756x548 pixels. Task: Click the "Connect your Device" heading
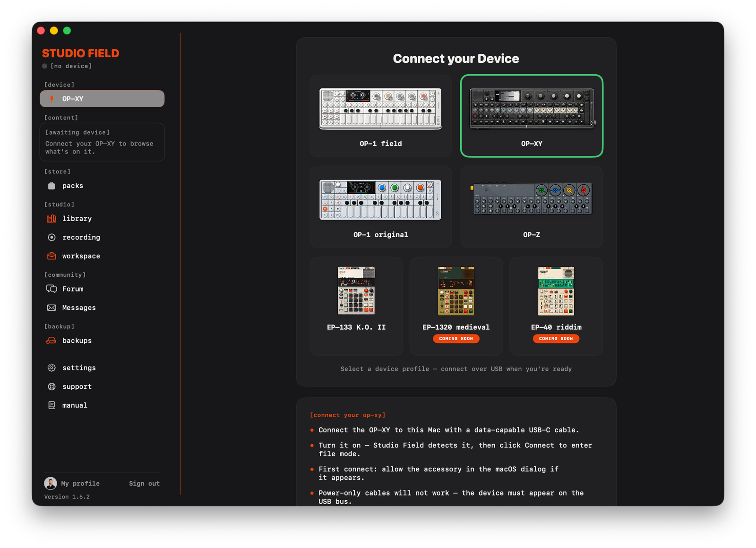coord(456,59)
